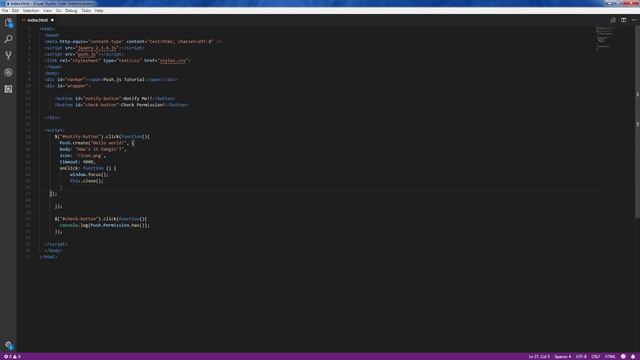Open the Selection menu

click(31, 11)
